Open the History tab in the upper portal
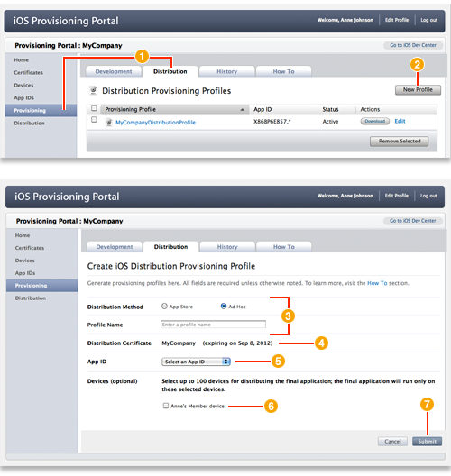This screenshot has height=476, width=451. pyautogui.click(x=227, y=71)
